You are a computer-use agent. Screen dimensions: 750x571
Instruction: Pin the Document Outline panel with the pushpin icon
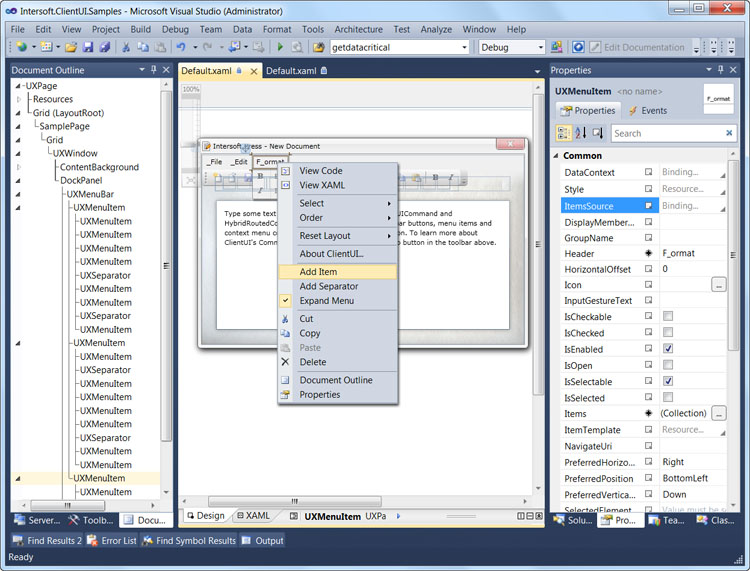tap(154, 70)
